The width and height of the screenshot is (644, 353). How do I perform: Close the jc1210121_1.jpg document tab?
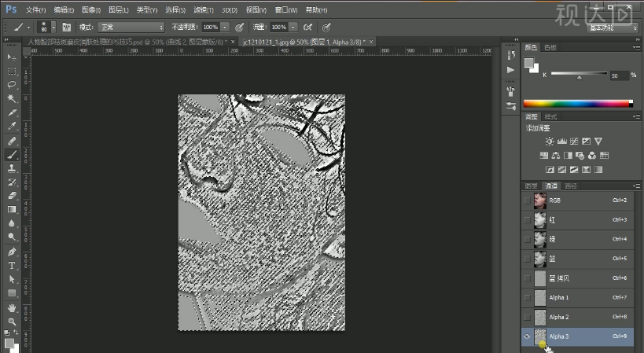(371, 42)
